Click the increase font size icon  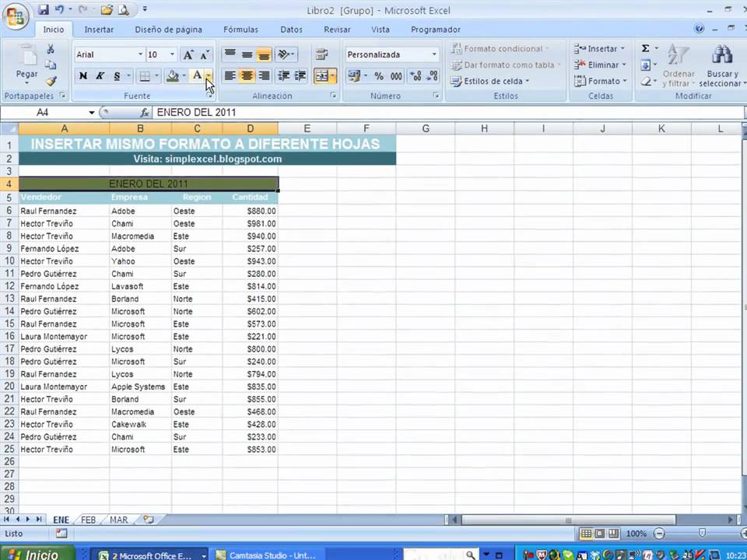[x=188, y=55]
